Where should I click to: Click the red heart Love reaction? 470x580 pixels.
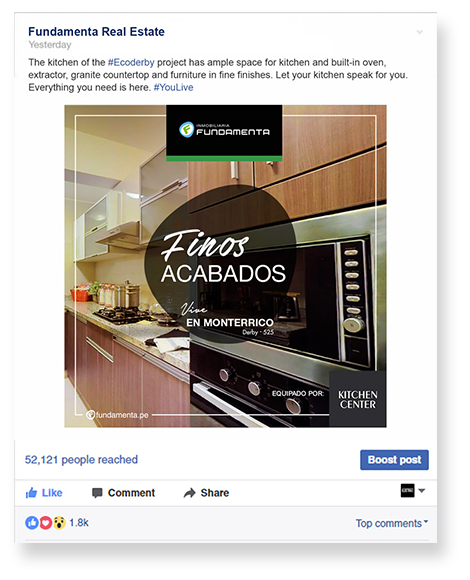pos(45,523)
